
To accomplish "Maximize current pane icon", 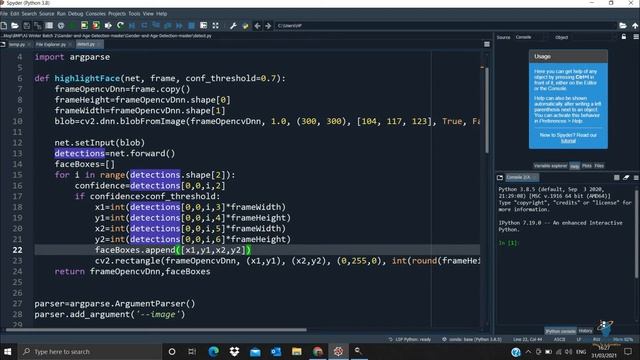I will pos(203,25).
